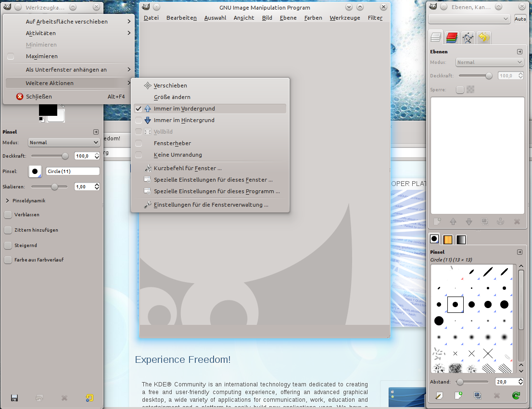
Task: Click the duplicate brush icon
Action: pos(478,396)
